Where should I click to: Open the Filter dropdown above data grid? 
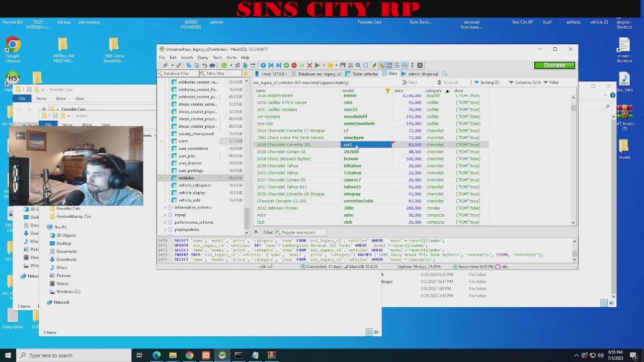click(x=551, y=82)
